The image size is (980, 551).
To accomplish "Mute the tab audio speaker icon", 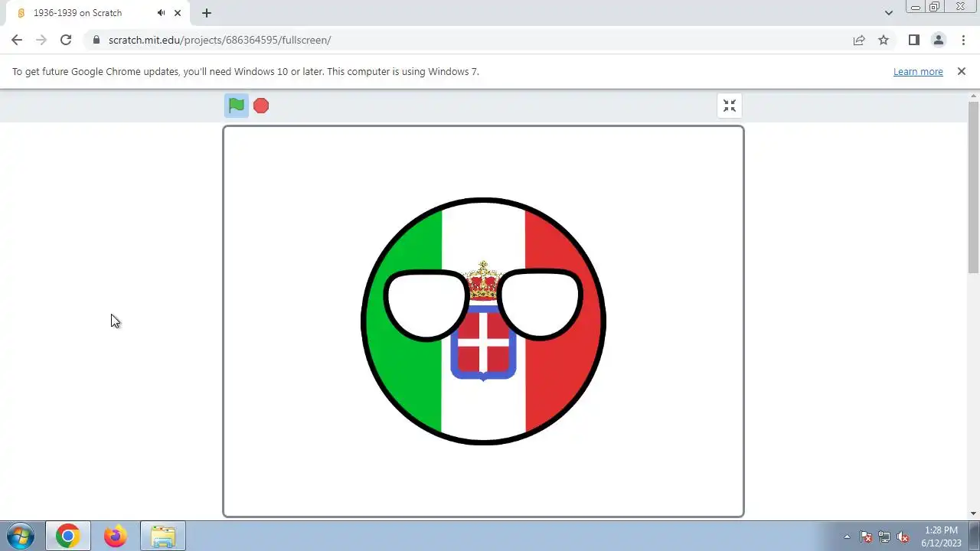I will (162, 13).
